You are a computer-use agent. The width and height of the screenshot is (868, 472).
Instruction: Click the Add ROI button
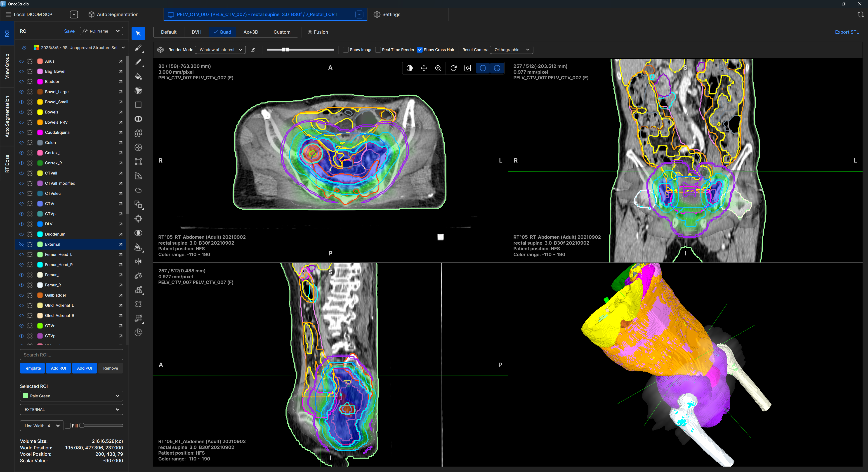click(x=58, y=368)
